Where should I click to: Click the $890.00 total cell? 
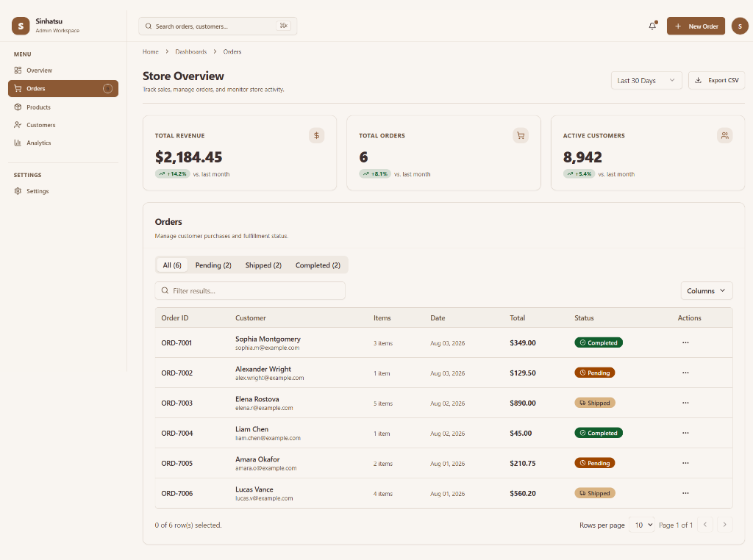tap(523, 403)
